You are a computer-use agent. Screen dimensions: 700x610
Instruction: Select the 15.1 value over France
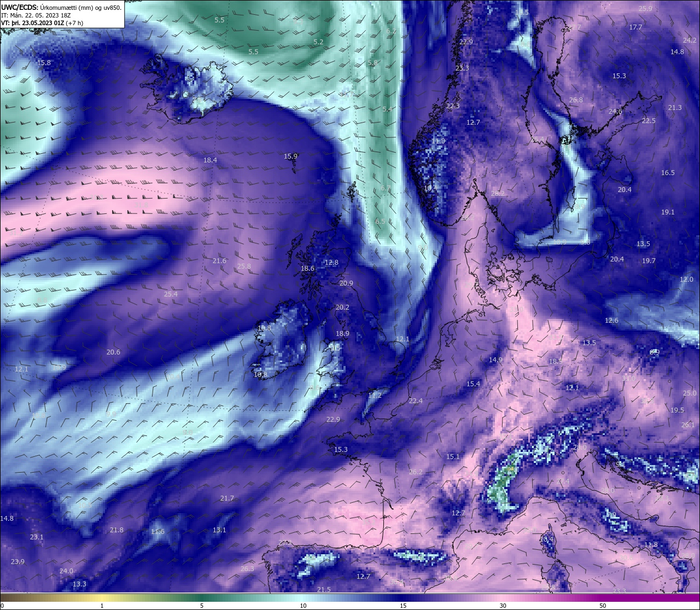point(453,457)
